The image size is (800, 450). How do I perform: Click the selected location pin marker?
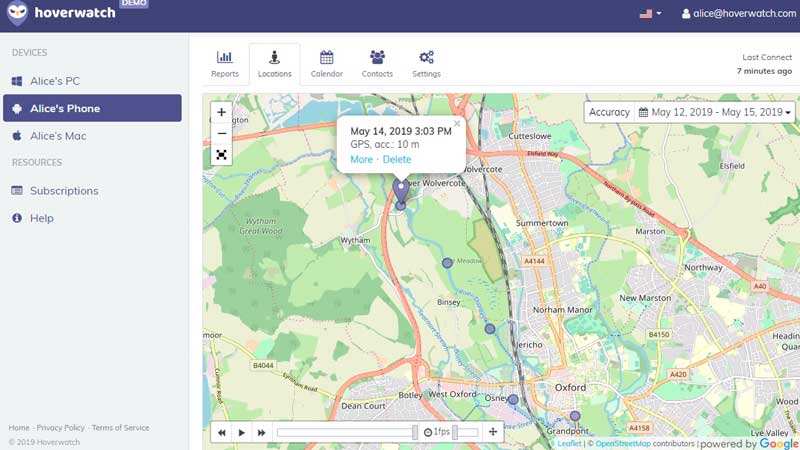[401, 190]
